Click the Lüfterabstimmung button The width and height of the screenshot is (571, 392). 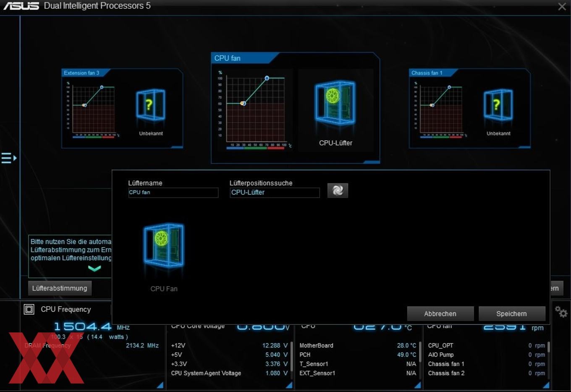pyautogui.click(x=60, y=288)
